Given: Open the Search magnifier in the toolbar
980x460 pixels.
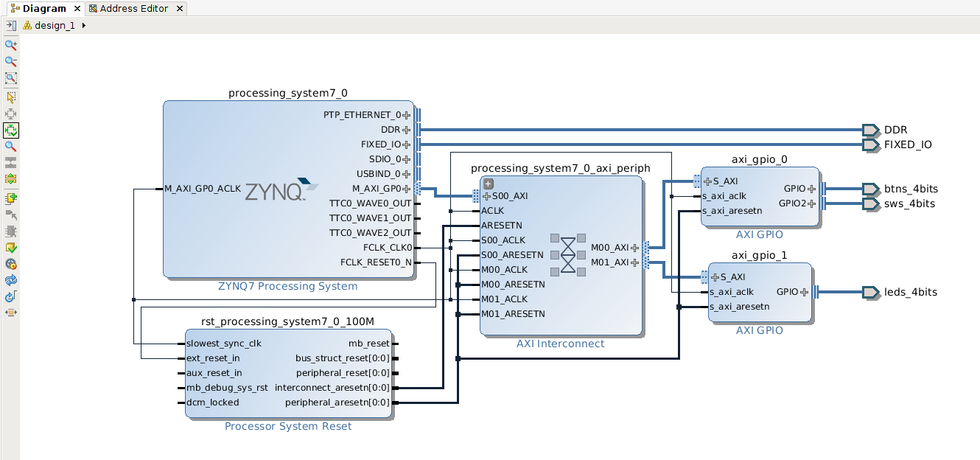Looking at the screenshot, I should point(11,147).
